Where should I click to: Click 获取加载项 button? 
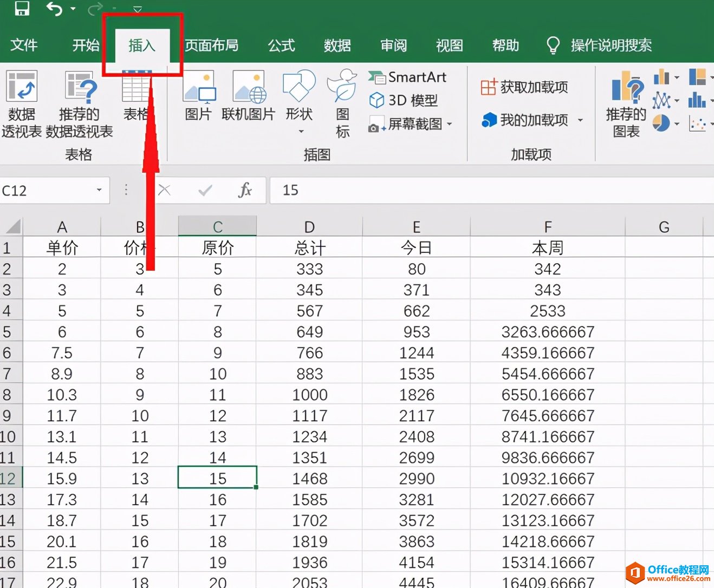[524, 87]
